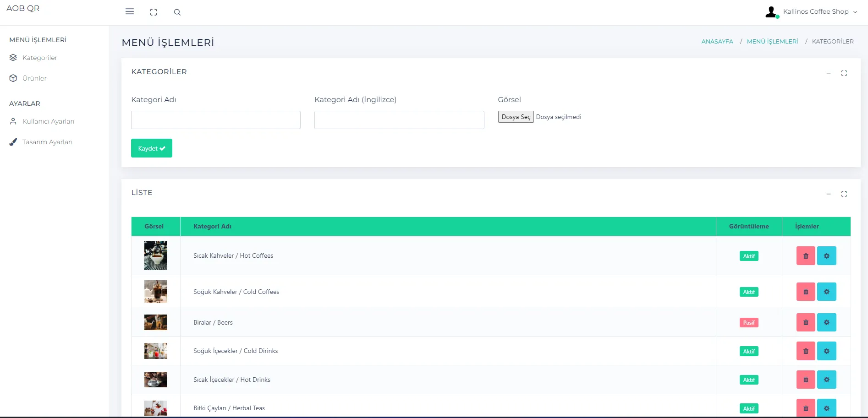This screenshot has width=868, height=418.
Task: Click the Kategori Adı input field
Action: click(216, 120)
